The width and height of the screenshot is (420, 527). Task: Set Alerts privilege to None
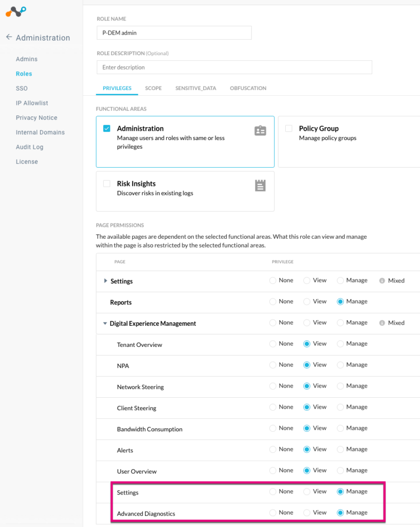click(272, 449)
